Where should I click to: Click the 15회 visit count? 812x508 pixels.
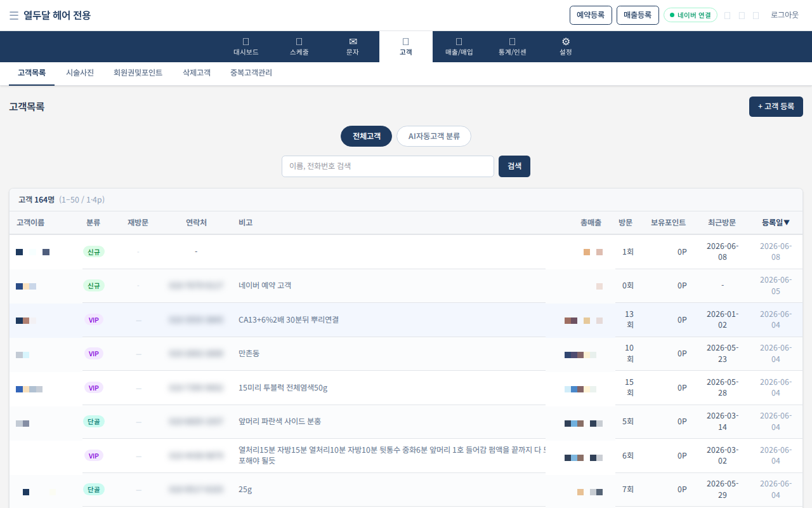click(x=629, y=387)
